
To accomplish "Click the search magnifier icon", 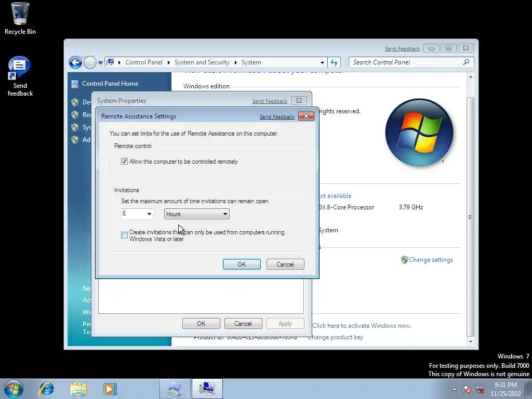I will point(466,62).
